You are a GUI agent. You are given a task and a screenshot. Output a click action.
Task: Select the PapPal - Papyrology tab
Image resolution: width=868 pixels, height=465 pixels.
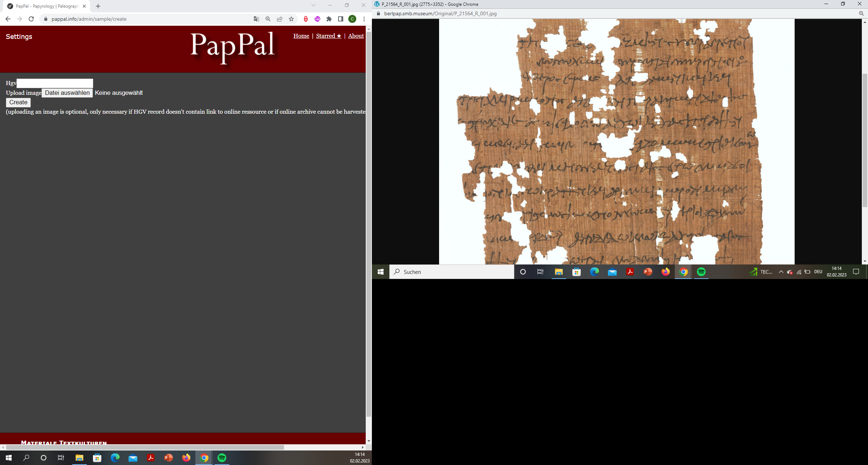(x=47, y=6)
